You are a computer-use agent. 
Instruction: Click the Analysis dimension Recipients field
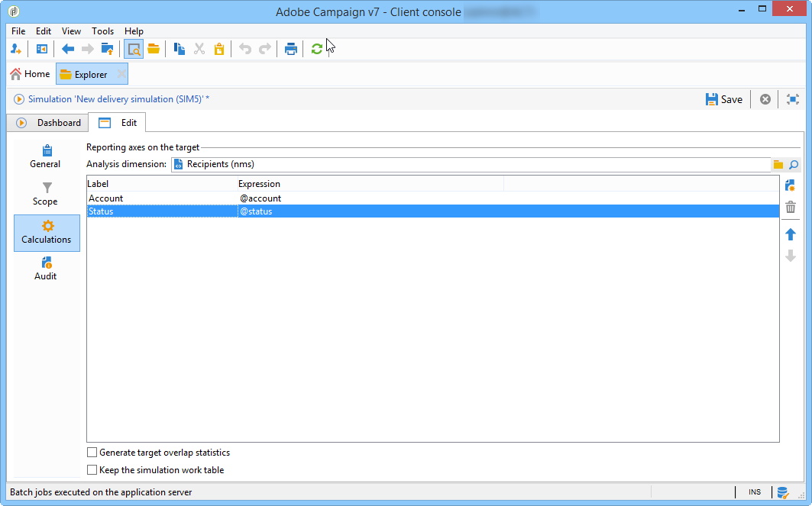tap(471, 165)
